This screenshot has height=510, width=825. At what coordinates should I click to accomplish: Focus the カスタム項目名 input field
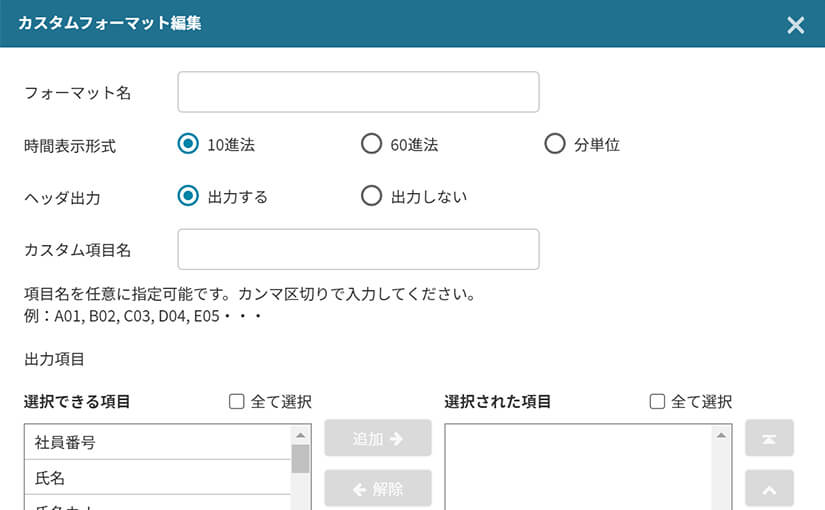[358, 249]
